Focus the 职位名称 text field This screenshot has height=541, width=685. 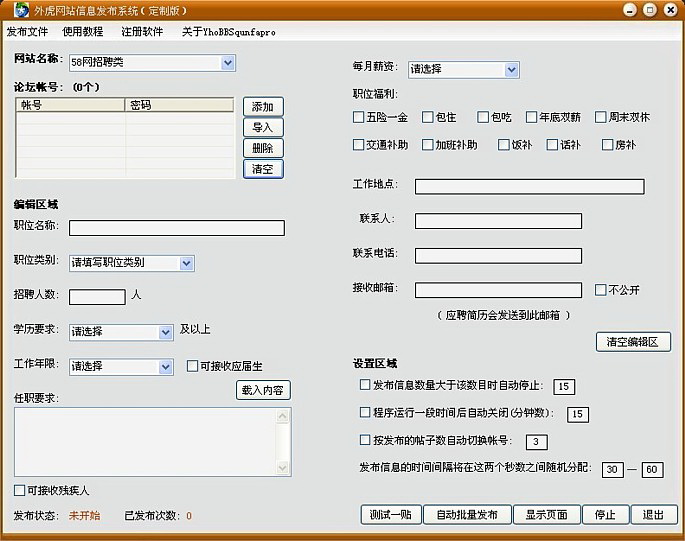pyautogui.click(x=177, y=228)
